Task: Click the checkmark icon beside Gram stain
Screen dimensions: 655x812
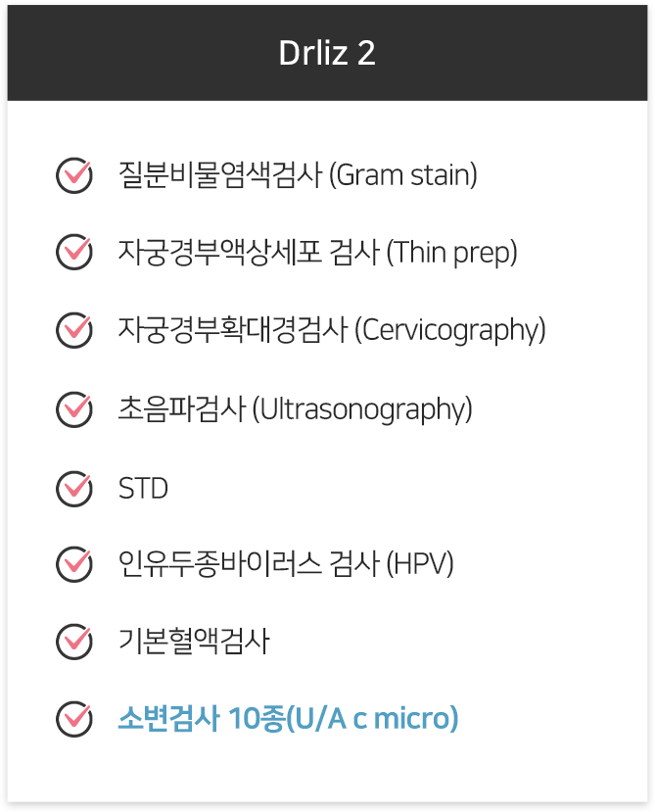Action: pyautogui.click(x=74, y=175)
